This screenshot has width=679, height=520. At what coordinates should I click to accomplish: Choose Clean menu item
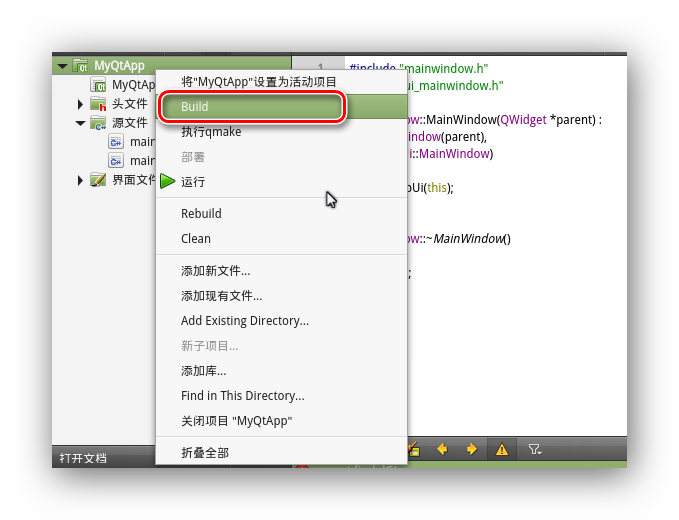(x=281, y=239)
